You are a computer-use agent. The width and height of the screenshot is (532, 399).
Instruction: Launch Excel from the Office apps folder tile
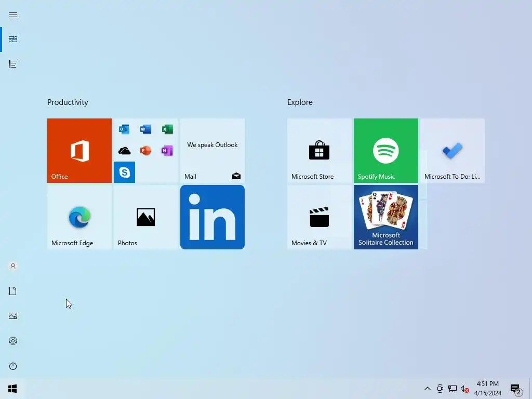tap(167, 129)
